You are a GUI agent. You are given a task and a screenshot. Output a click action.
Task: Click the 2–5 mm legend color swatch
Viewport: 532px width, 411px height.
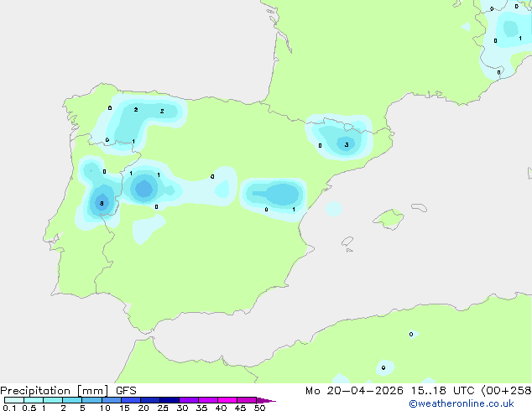[x=72, y=400]
